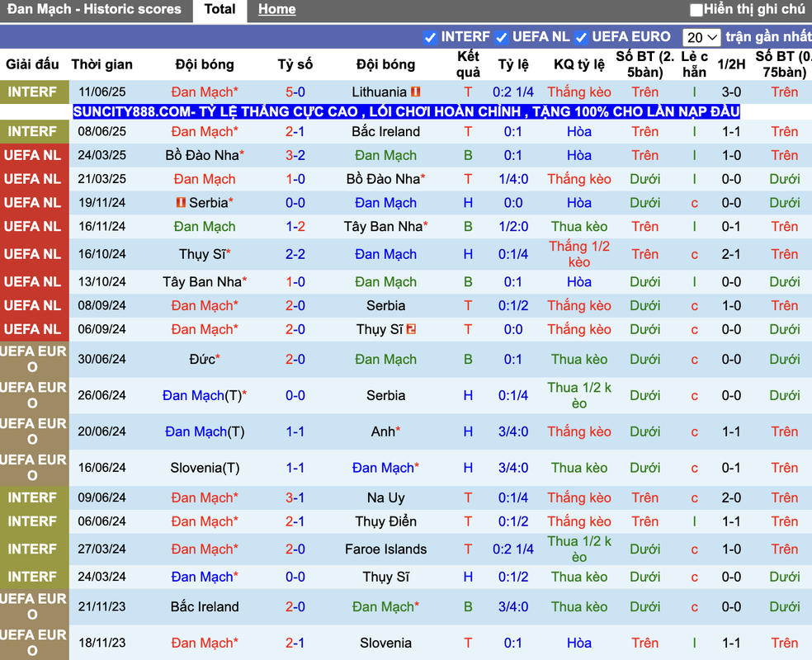Click the 3-1 score on 09/06/24
This screenshot has width=812, height=660.
point(295,497)
